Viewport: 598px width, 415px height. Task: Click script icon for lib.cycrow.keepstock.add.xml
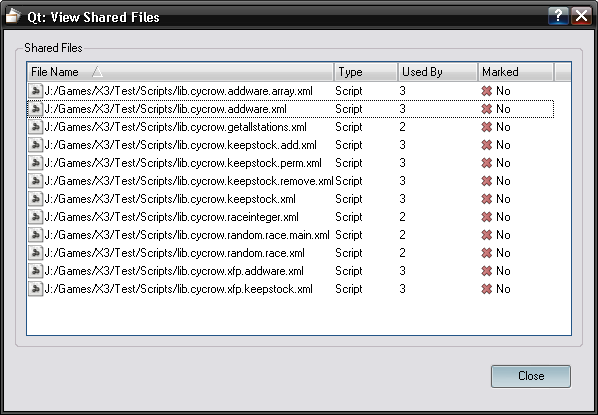(x=36, y=145)
